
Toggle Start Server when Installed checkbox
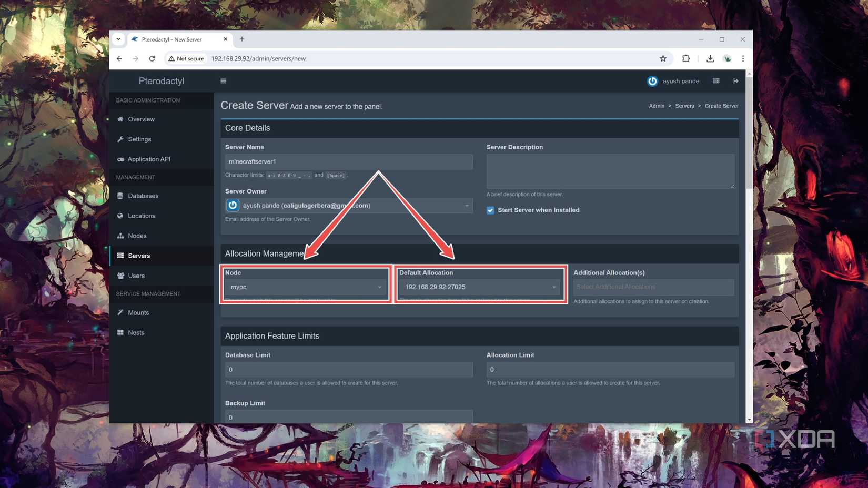click(490, 210)
